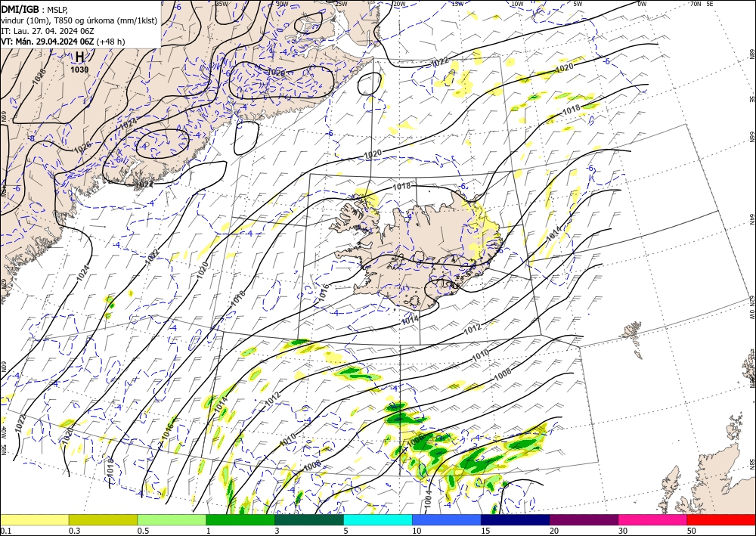Click the 5W longitude label
The image size is (756, 536).
pos(578,4)
